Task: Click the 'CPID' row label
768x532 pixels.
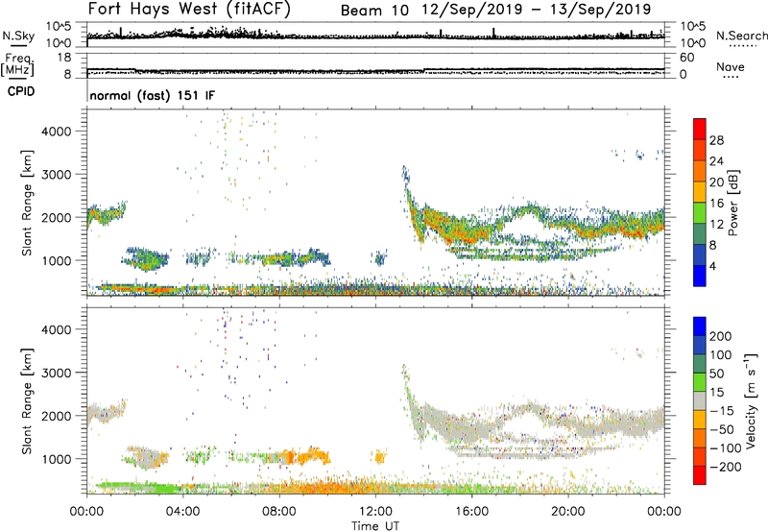Action: 21,91
